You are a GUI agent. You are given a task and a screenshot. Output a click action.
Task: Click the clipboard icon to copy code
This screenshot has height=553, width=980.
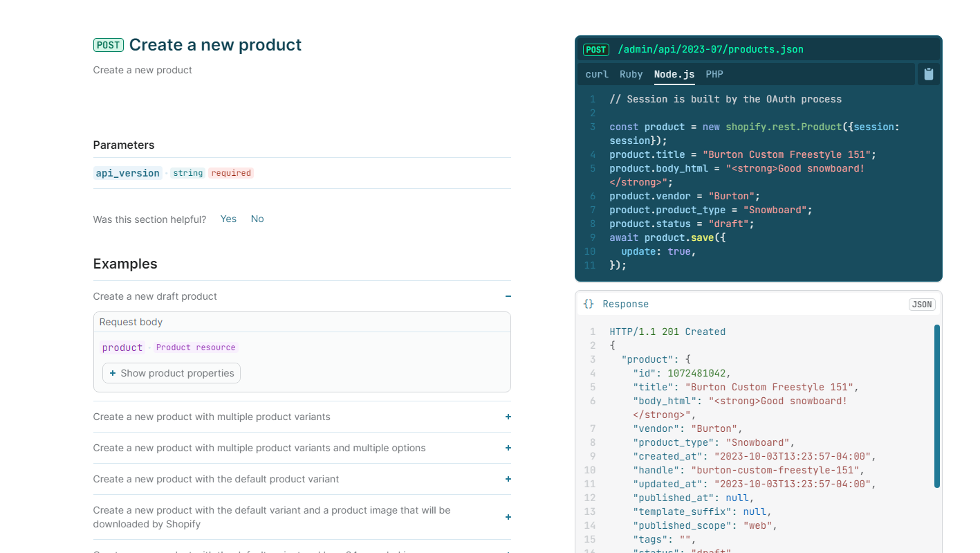[x=928, y=74]
